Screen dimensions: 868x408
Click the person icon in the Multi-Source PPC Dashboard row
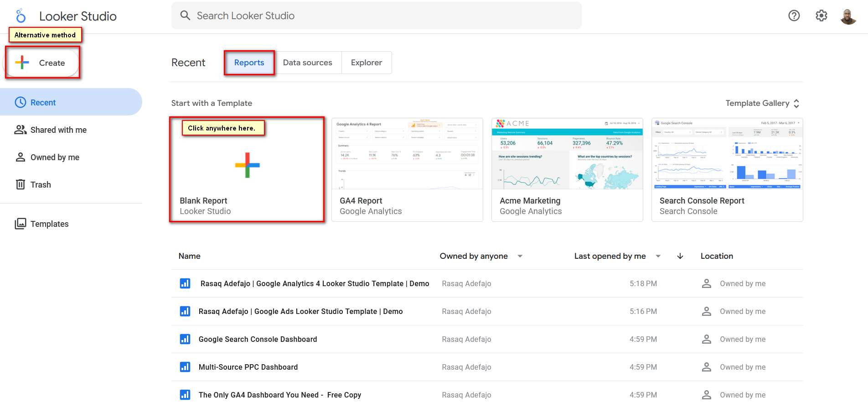click(707, 367)
